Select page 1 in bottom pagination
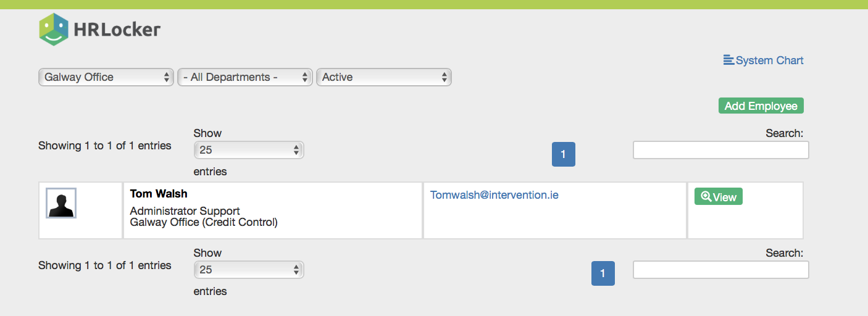This screenshot has height=316, width=868. click(603, 273)
